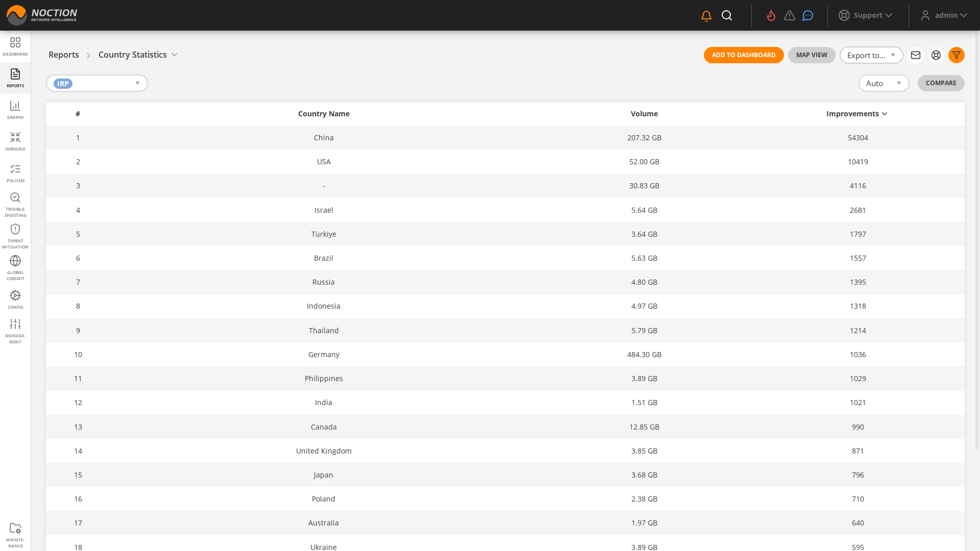Open the Auto interval dropdown

click(884, 83)
